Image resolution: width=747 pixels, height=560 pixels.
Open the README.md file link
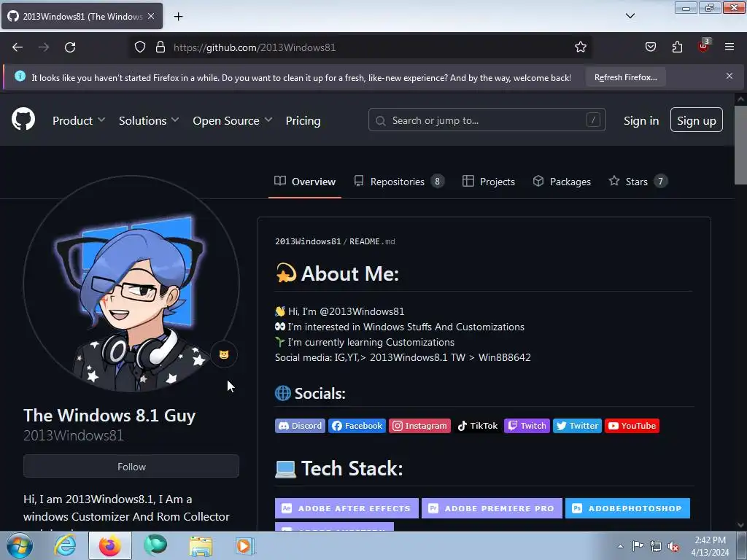pos(372,241)
